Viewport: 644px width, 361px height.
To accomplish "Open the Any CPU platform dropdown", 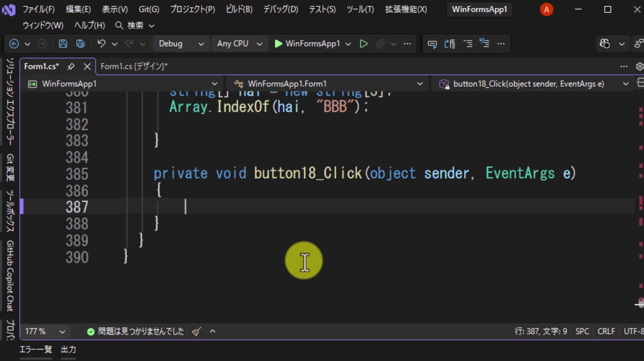I will [x=239, y=44].
